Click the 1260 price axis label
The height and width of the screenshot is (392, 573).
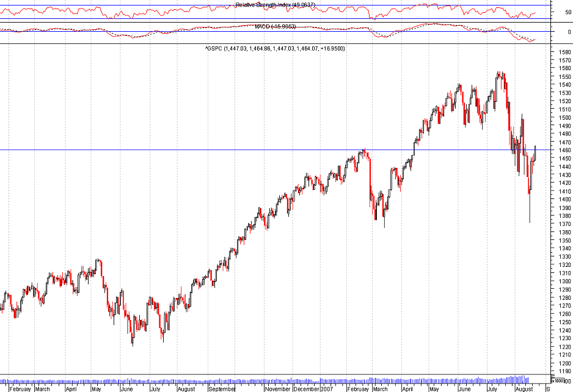tap(565, 314)
